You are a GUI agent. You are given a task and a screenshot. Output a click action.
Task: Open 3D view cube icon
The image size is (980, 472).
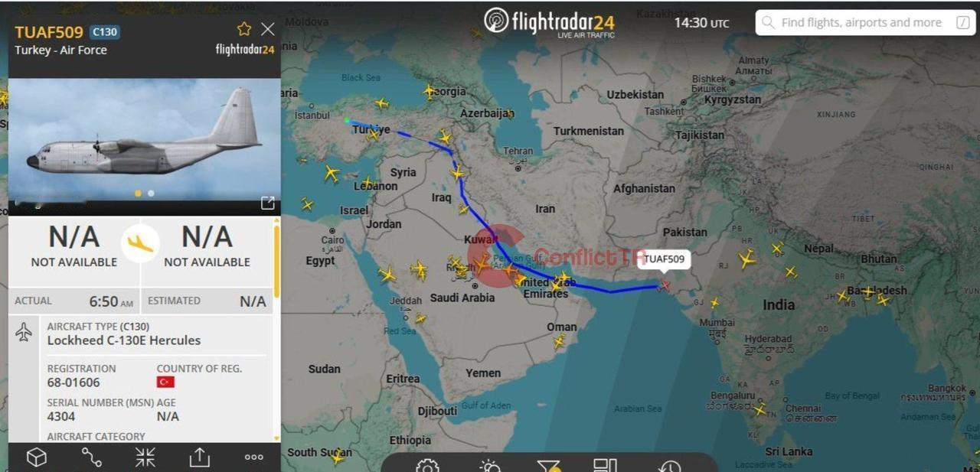click(36, 457)
